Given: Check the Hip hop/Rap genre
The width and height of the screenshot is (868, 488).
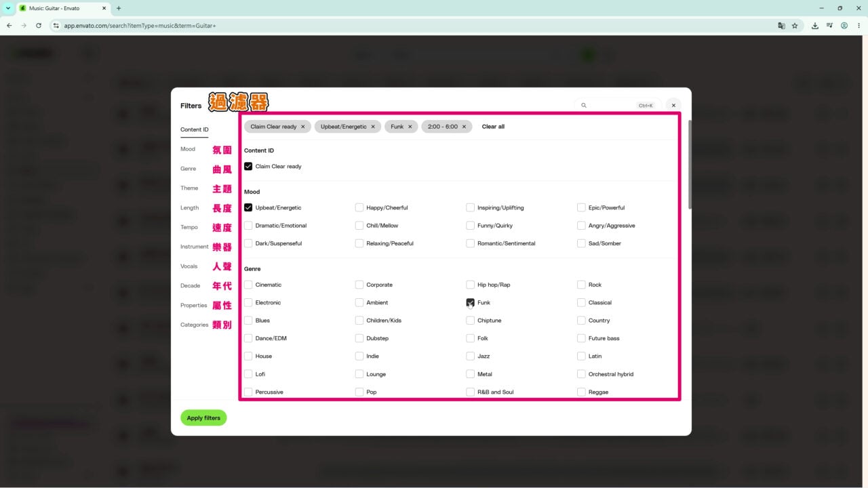Looking at the screenshot, I should (x=471, y=285).
